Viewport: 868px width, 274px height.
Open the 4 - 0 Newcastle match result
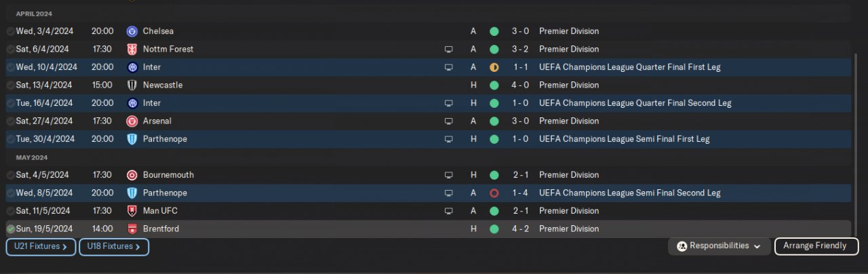(521, 85)
